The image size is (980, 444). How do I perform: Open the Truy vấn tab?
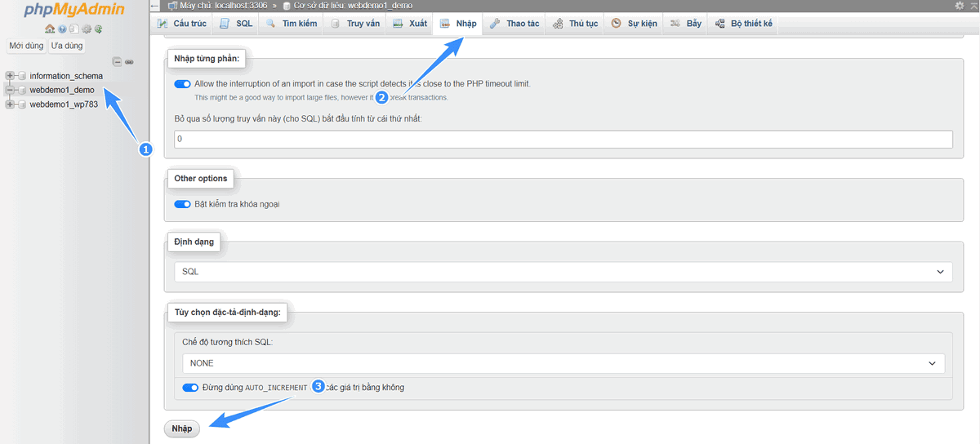pyautogui.click(x=355, y=24)
